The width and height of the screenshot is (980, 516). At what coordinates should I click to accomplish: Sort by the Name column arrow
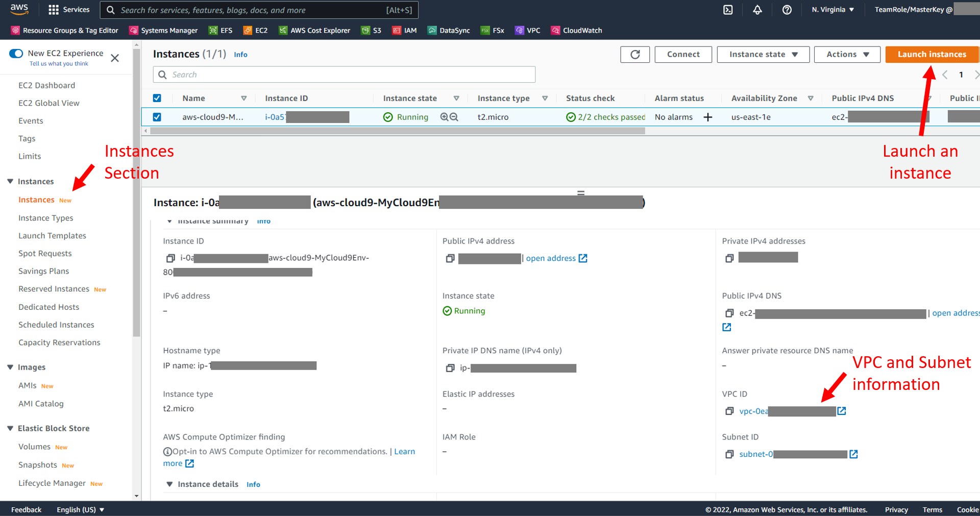click(x=244, y=98)
